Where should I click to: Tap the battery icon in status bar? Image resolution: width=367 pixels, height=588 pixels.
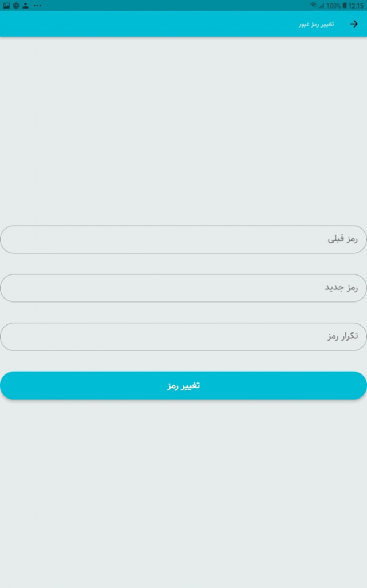click(345, 6)
